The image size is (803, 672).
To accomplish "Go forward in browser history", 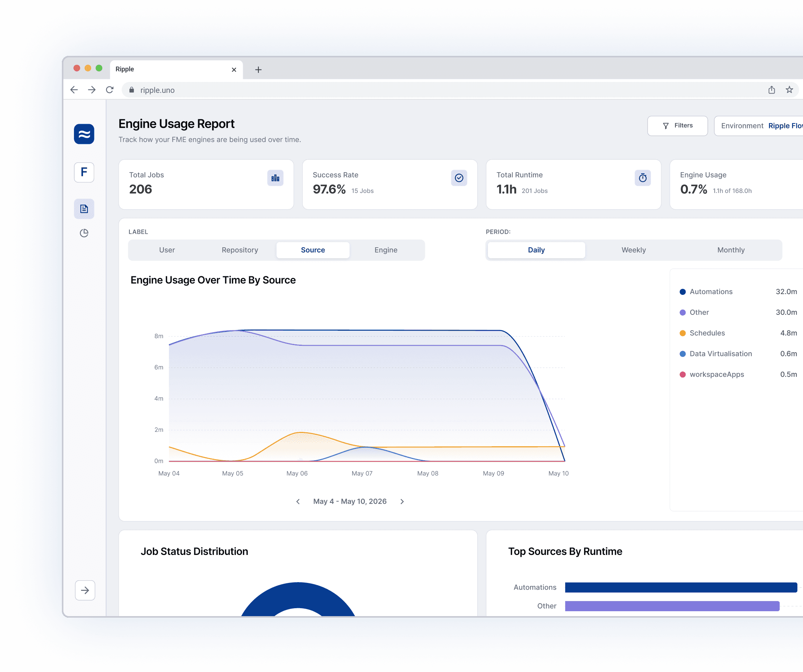I will [92, 90].
